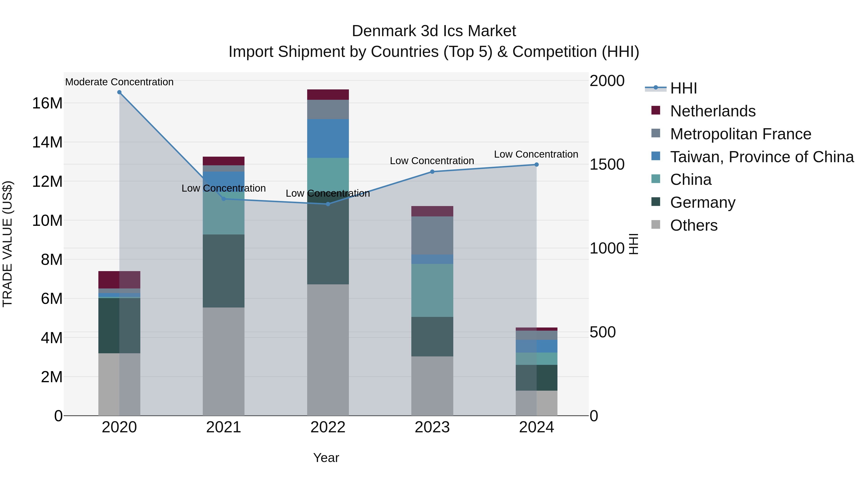Click the 2023 x-axis tick label
868x488 pixels.
pyautogui.click(x=432, y=427)
